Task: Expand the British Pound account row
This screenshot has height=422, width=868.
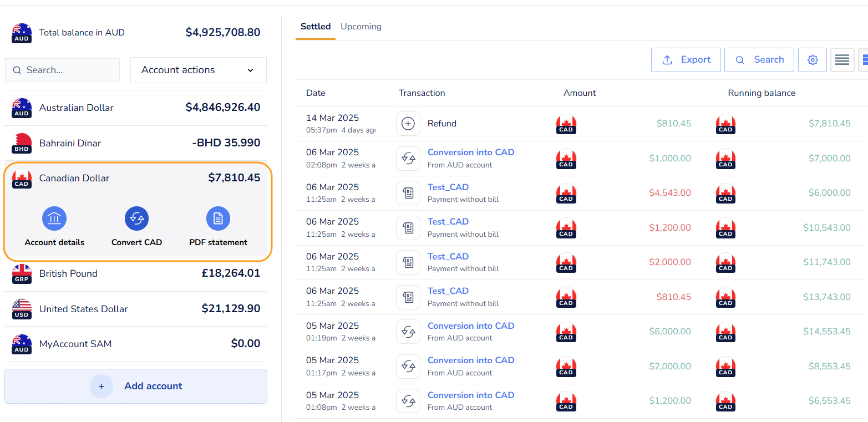Action: pos(135,273)
